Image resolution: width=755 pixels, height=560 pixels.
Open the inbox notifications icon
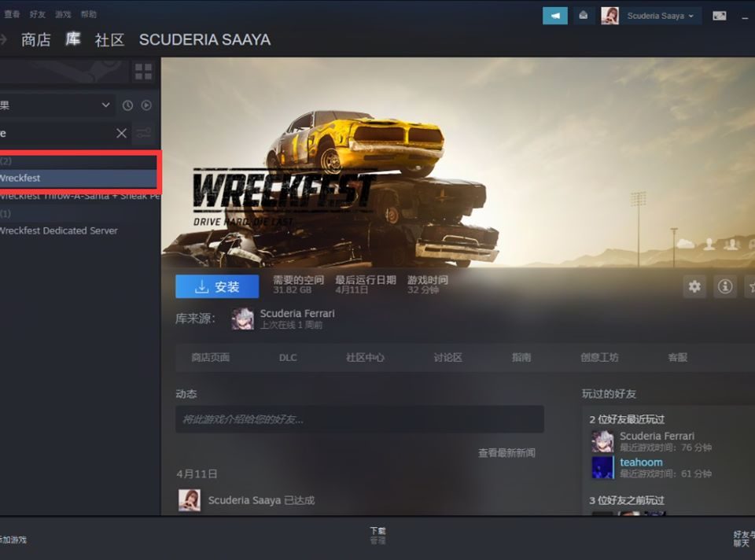tap(583, 16)
